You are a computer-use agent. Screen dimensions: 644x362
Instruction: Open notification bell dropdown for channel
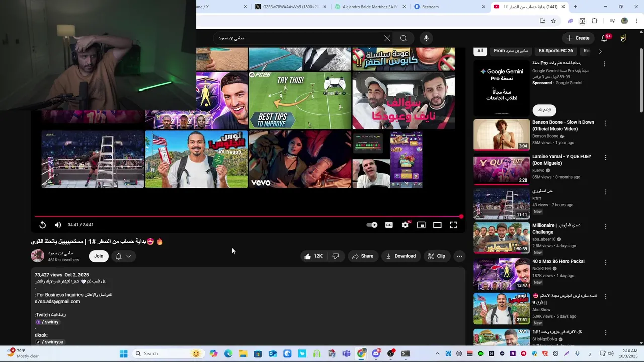pos(123,256)
